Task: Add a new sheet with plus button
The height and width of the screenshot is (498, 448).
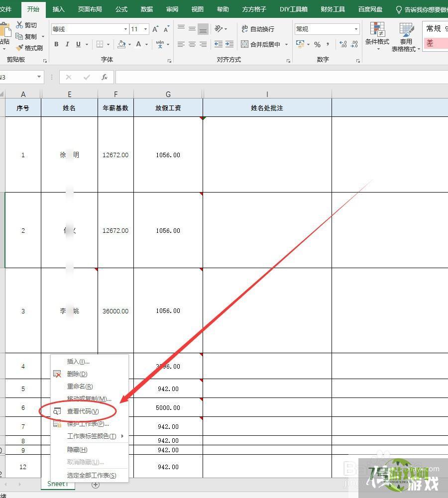Action: [x=95, y=485]
